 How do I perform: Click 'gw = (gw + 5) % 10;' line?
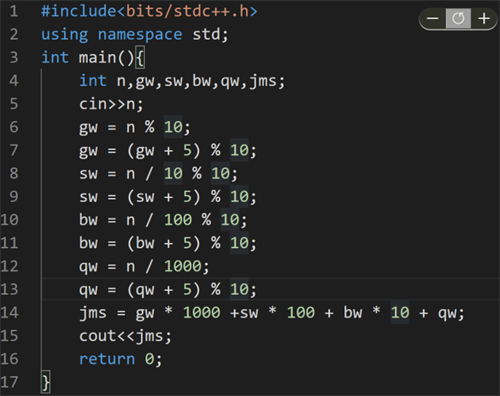tap(168, 150)
